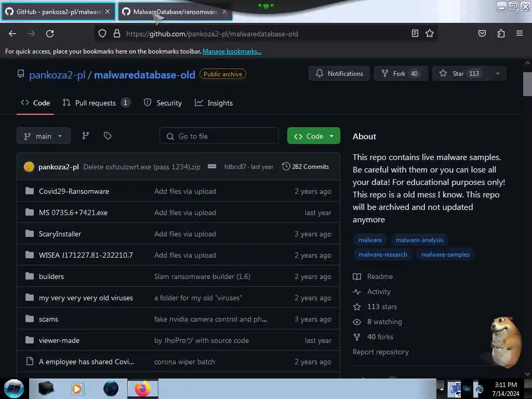Close the MalwareDatabase/ransomware tab
Image resolution: width=532 pixels, height=399 pixels.
tap(224, 11)
